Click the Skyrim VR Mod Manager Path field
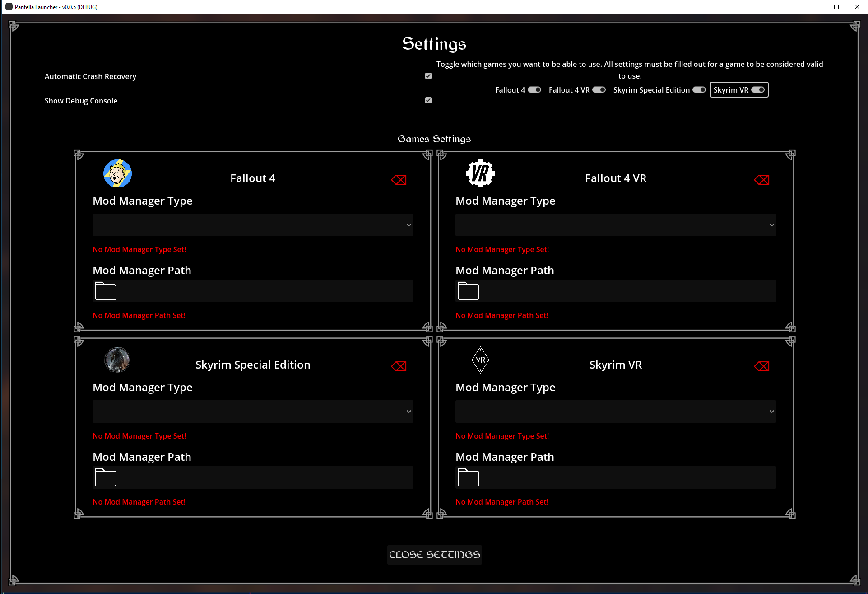This screenshot has height=594, width=868. coord(627,478)
